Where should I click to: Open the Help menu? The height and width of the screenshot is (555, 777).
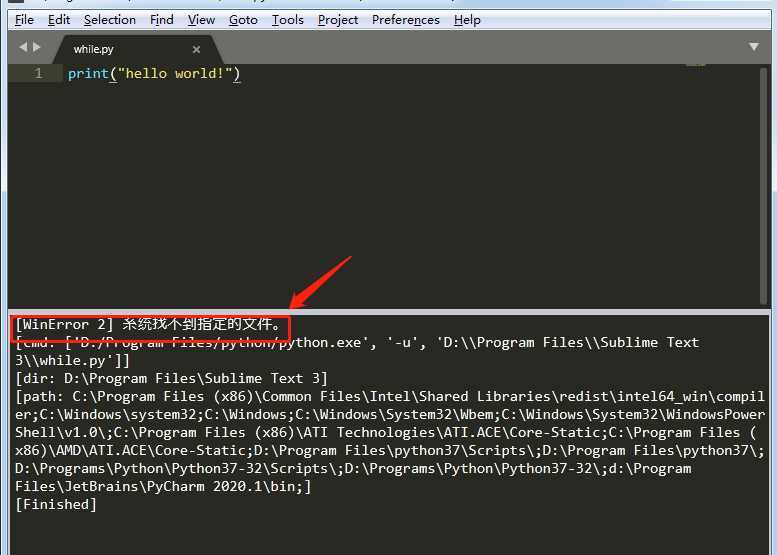(x=467, y=20)
